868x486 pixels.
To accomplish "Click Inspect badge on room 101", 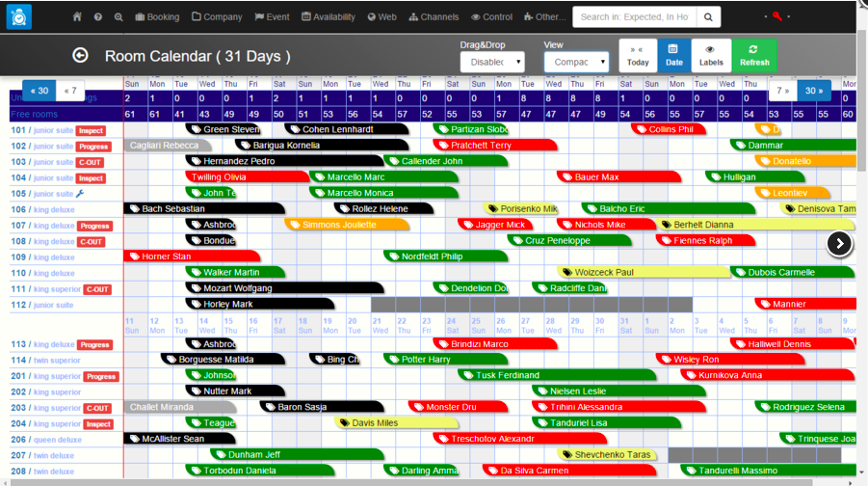I will coord(91,131).
